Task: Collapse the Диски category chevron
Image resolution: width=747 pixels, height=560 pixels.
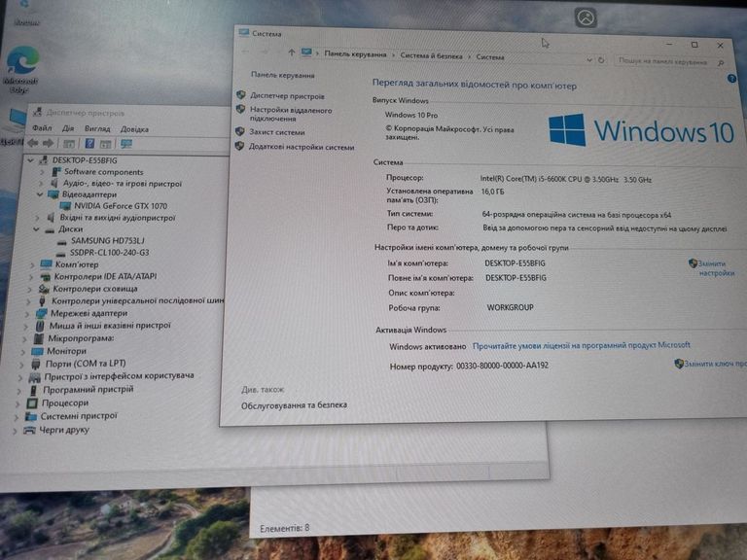Action: [x=36, y=229]
